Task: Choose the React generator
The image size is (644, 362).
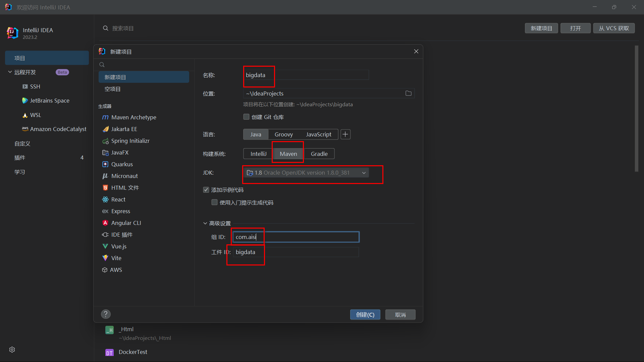Action: 118,199
